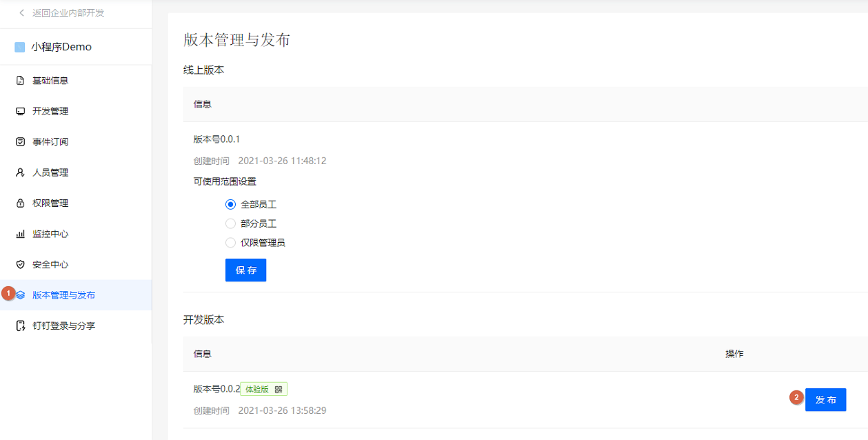This screenshot has width=868, height=440.
Task: Publish version 0.0.2 with the 发布 button
Action: point(825,399)
